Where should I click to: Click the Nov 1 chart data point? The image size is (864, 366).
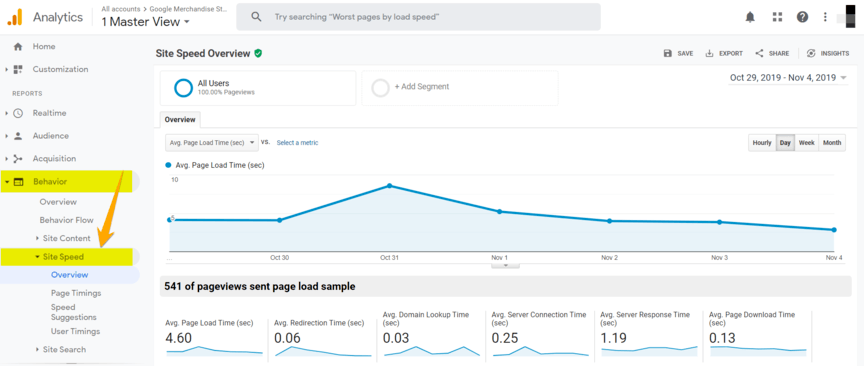click(500, 212)
